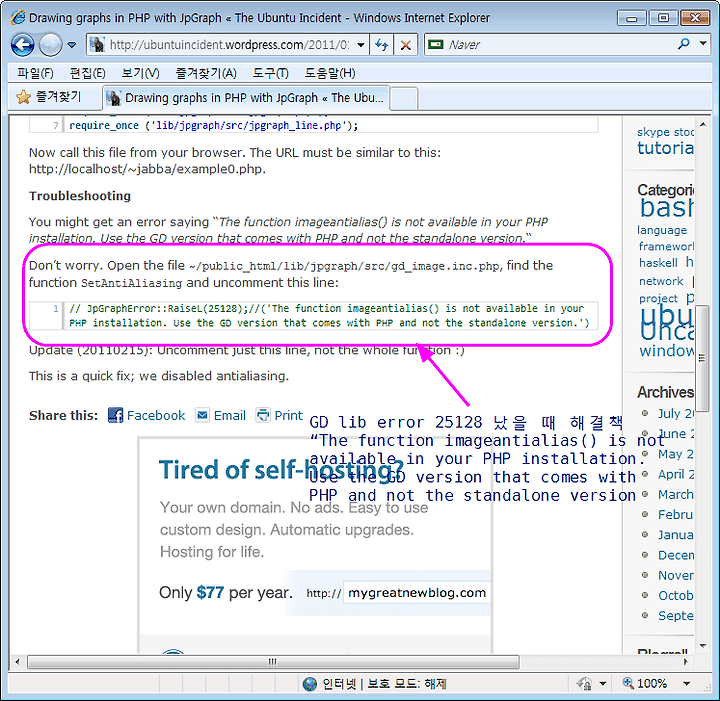Click the 즐겨찾기 favorites star button

(49, 97)
